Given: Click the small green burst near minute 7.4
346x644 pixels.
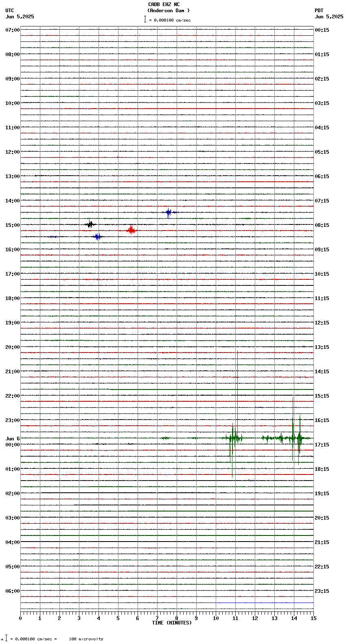Looking at the screenshot, I should coord(165,438).
